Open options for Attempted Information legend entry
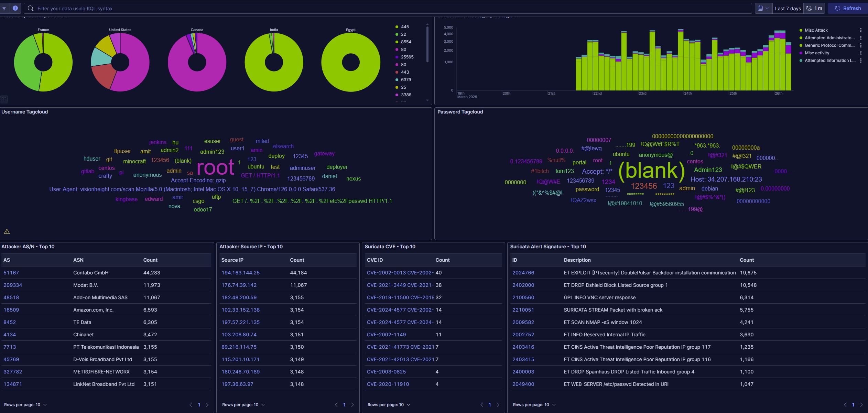This screenshot has height=413, width=868. pos(860,61)
